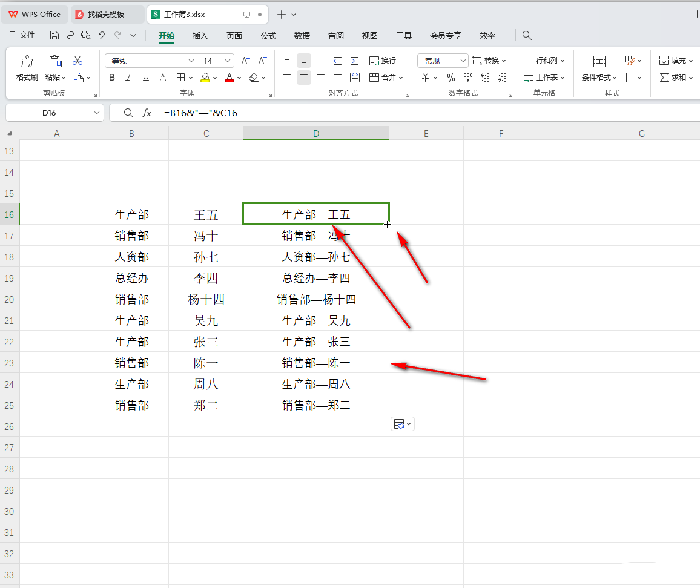700x588 pixels.
Task: Click the Copy icon in clipboard group
Action: click(x=79, y=78)
